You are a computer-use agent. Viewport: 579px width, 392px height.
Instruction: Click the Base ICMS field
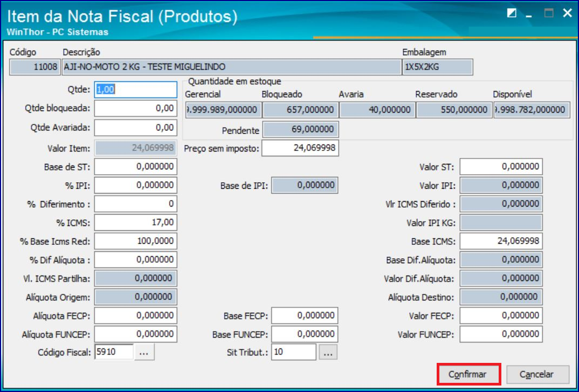501,241
